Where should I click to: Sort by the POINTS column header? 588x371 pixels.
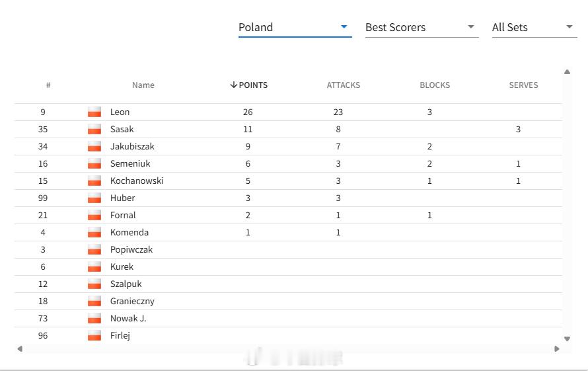(x=249, y=85)
